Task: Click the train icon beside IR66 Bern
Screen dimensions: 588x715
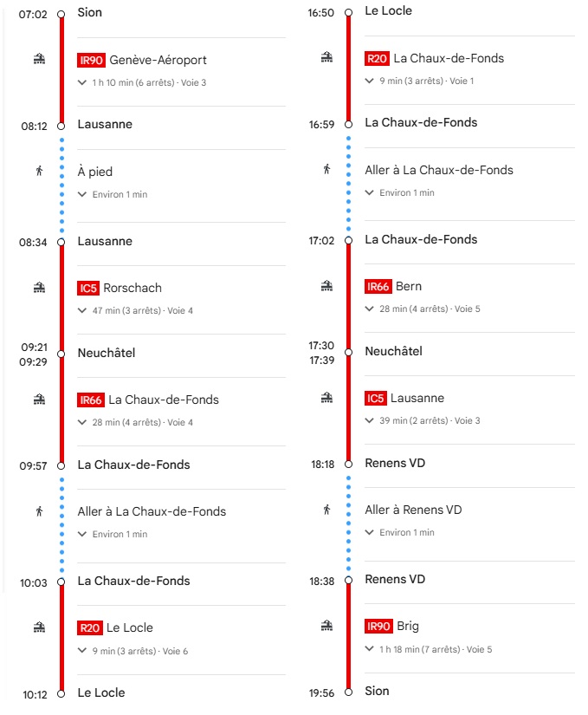Action: pos(326,286)
